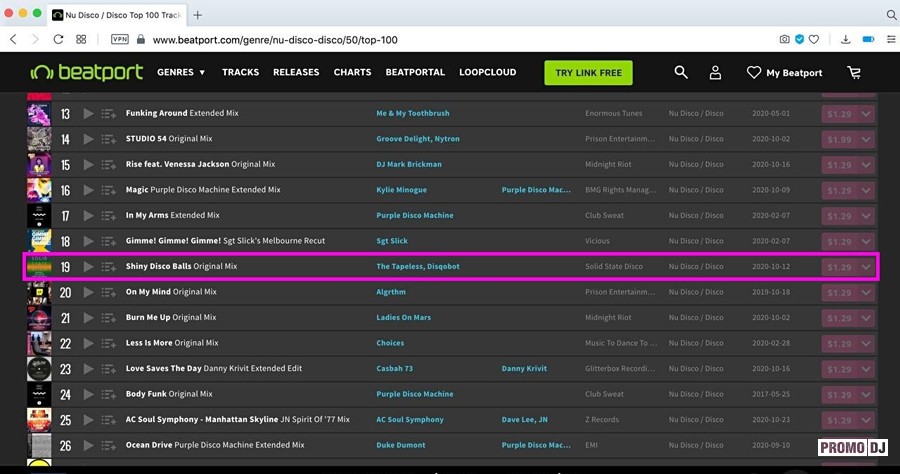Click the Beatport logo
Image resolution: width=900 pixels, height=474 pixels.
[86, 72]
